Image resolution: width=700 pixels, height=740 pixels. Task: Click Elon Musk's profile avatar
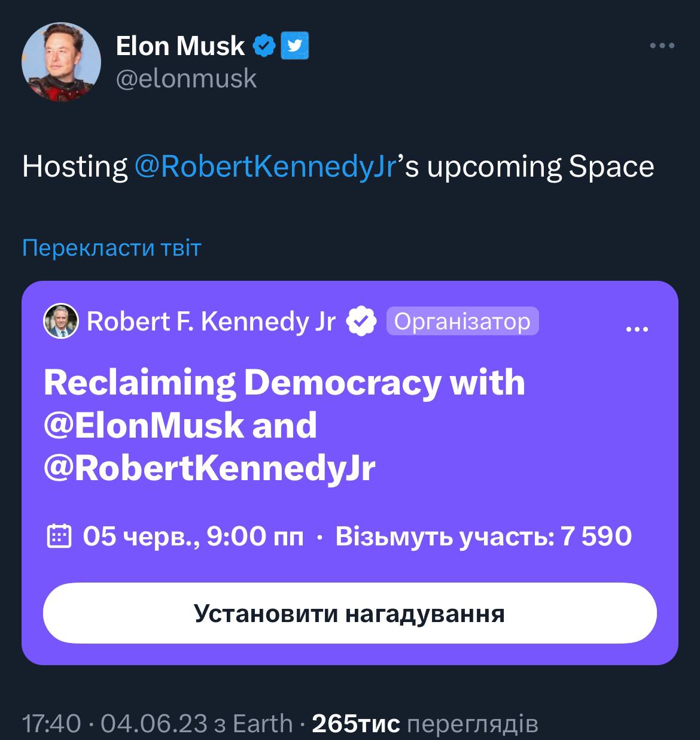(x=61, y=62)
